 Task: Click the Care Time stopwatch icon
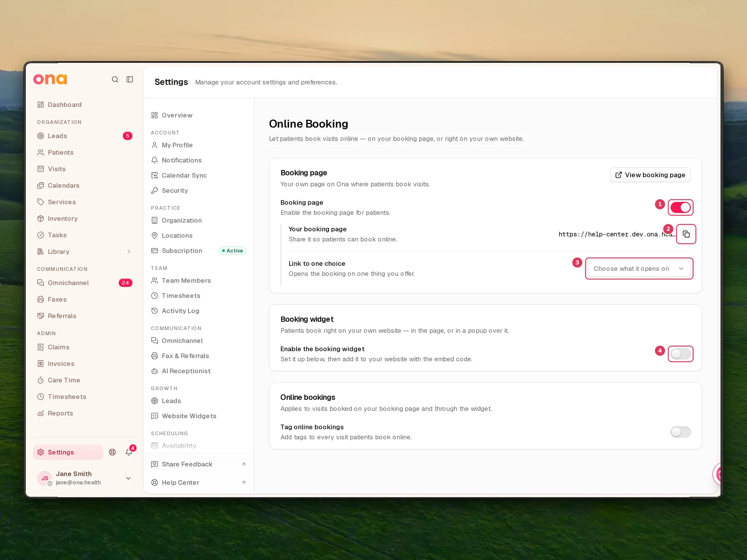[x=40, y=380]
